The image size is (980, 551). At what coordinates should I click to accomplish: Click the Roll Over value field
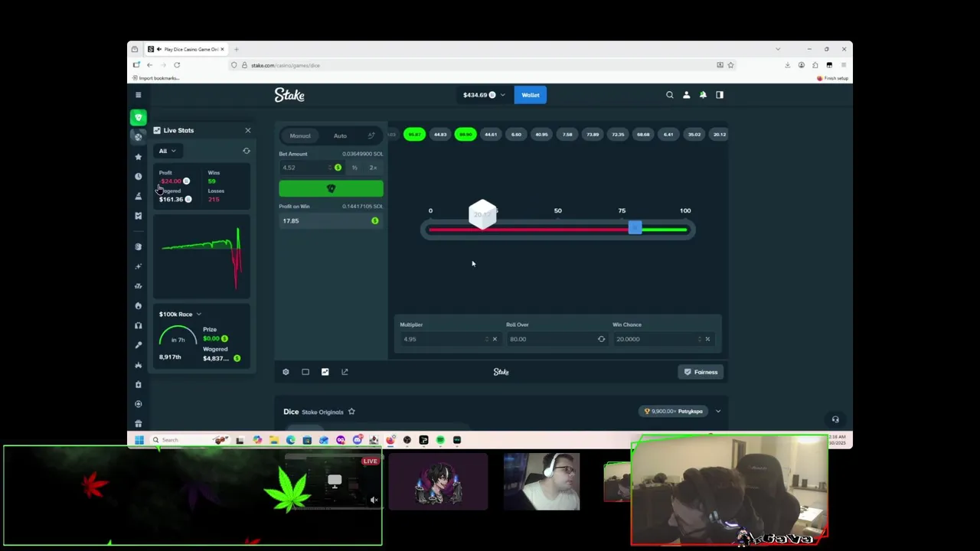(556, 339)
